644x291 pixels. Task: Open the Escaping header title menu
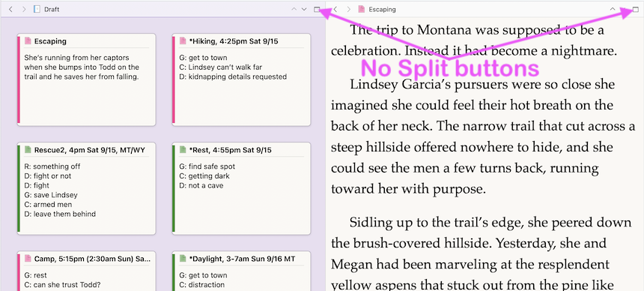tap(382, 10)
